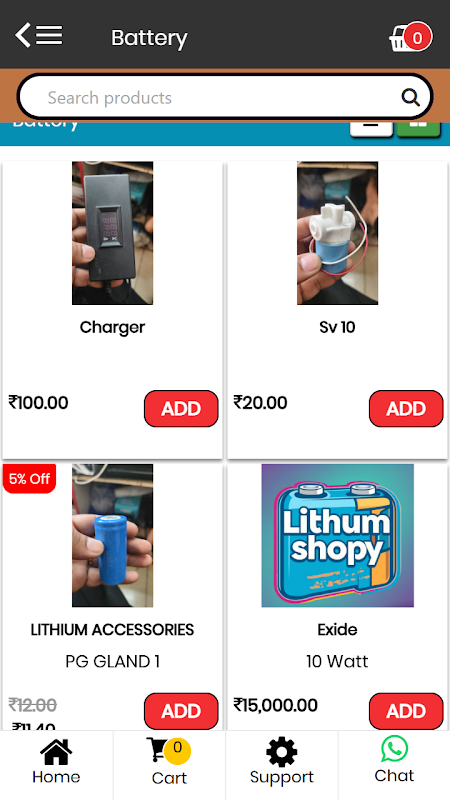Open the Charger product image
Screen dimensions: 450x800
[112, 233]
